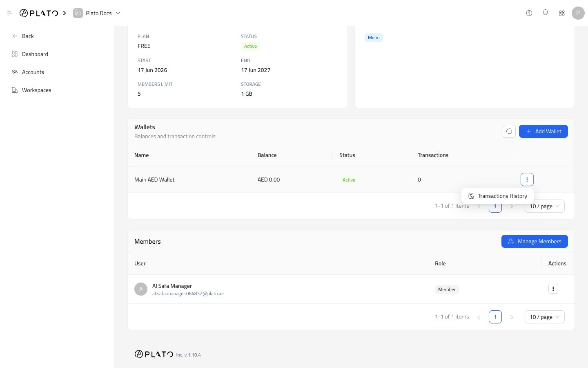The height and width of the screenshot is (368, 588).
Task: Open the help question-mark icon
Action: tap(529, 13)
